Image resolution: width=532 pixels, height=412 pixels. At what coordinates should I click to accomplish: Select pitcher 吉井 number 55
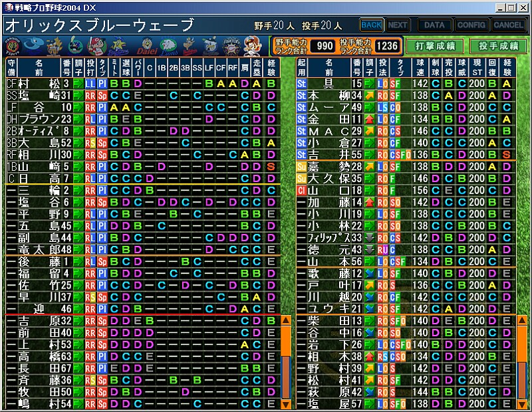click(x=406, y=155)
